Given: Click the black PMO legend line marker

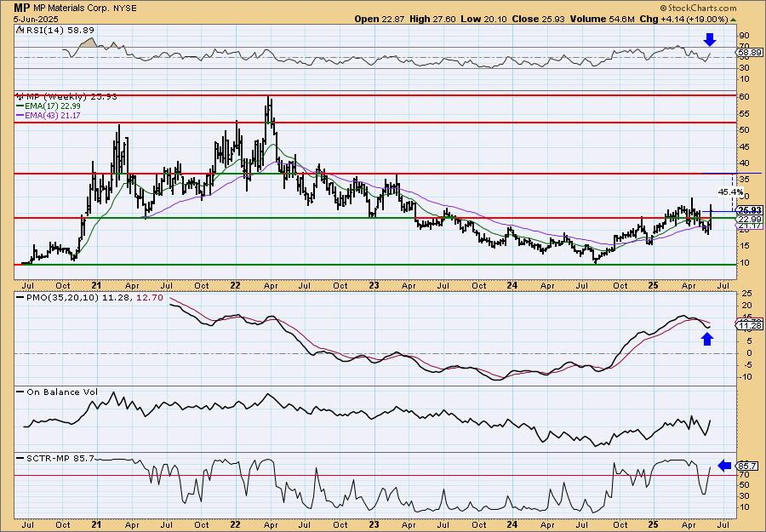Looking at the screenshot, I should 20,297.
